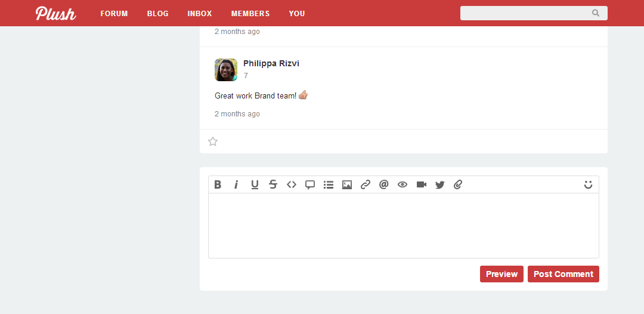Image resolution: width=644 pixels, height=314 pixels.
Task: Open the BLOG menu item
Action: click(157, 14)
